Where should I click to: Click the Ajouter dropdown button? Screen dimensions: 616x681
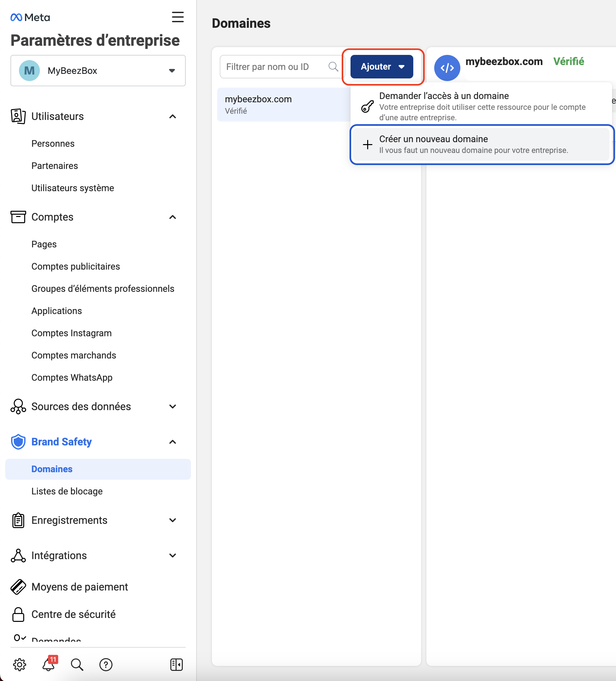click(x=382, y=67)
